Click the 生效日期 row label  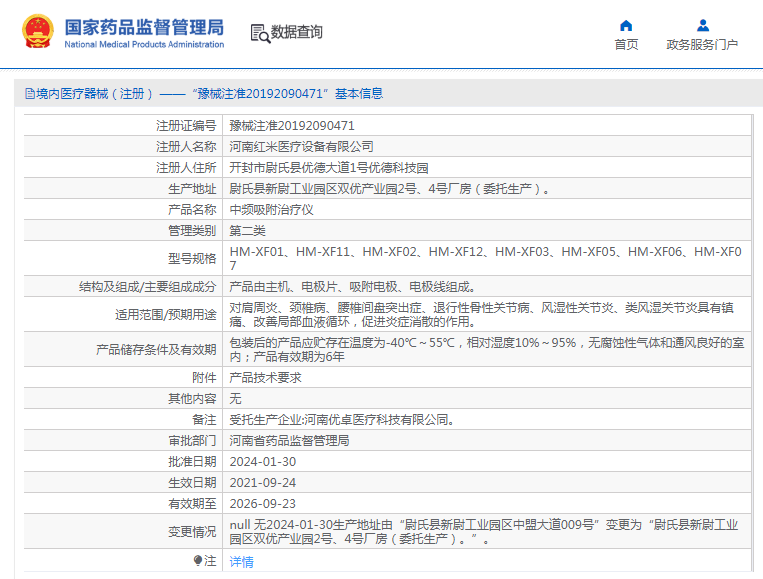192,483
